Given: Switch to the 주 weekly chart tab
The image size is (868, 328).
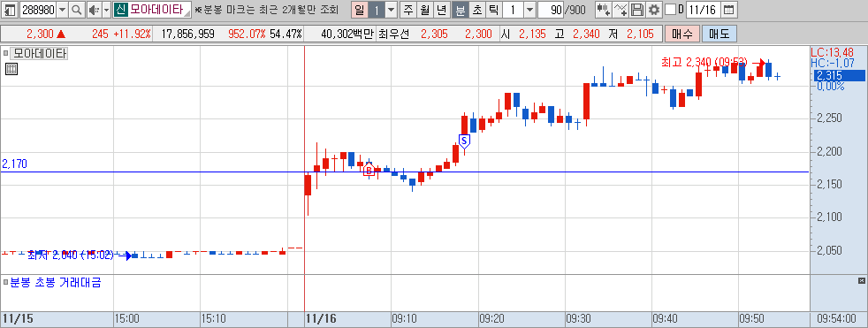Looking at the screenshot, I should click(408, 10).
